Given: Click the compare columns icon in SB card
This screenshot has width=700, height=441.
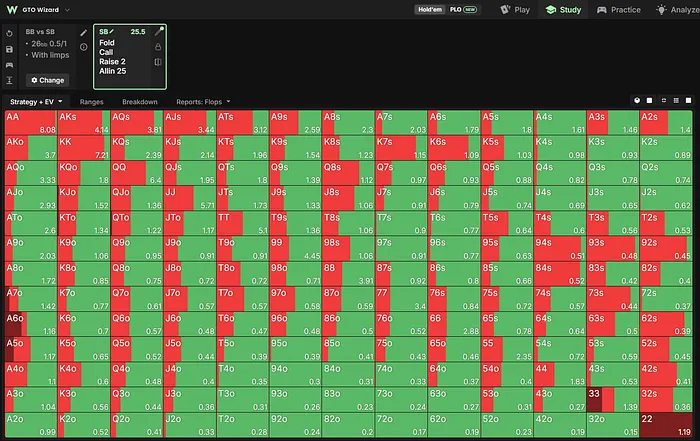Looking at the screenshot, I should (x=158, y=62).
